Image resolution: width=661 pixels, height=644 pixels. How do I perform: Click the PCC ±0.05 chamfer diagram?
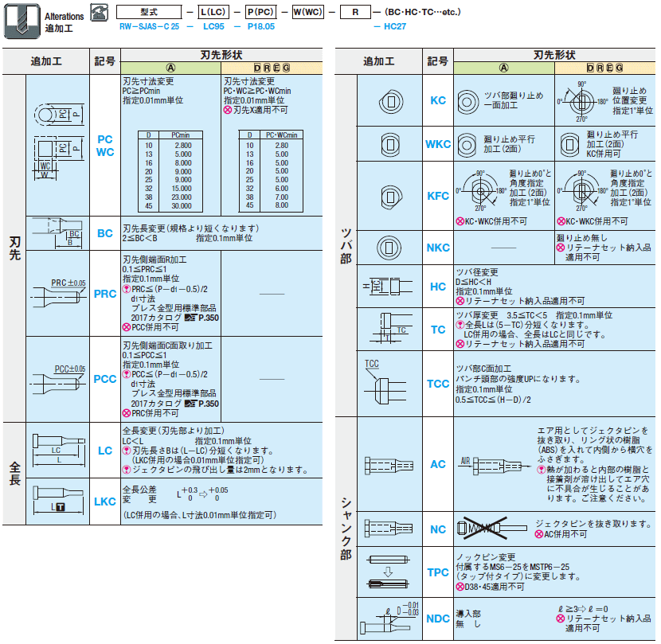58,378
